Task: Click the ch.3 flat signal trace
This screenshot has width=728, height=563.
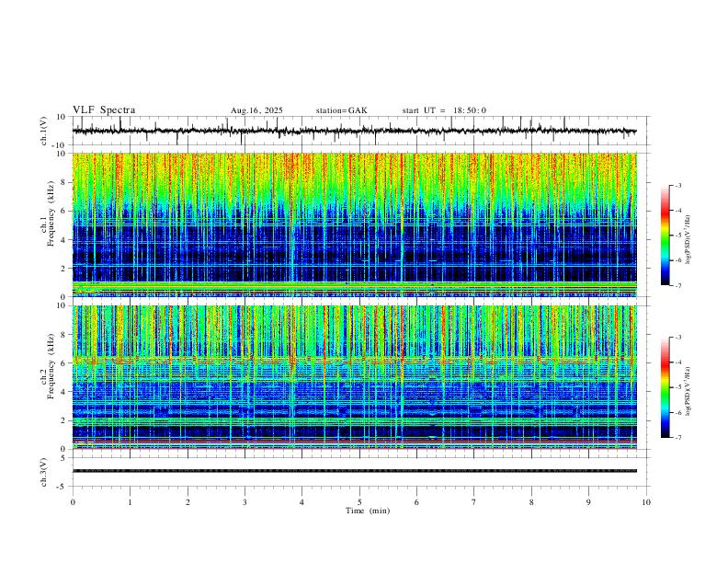Action: [354, 471]
